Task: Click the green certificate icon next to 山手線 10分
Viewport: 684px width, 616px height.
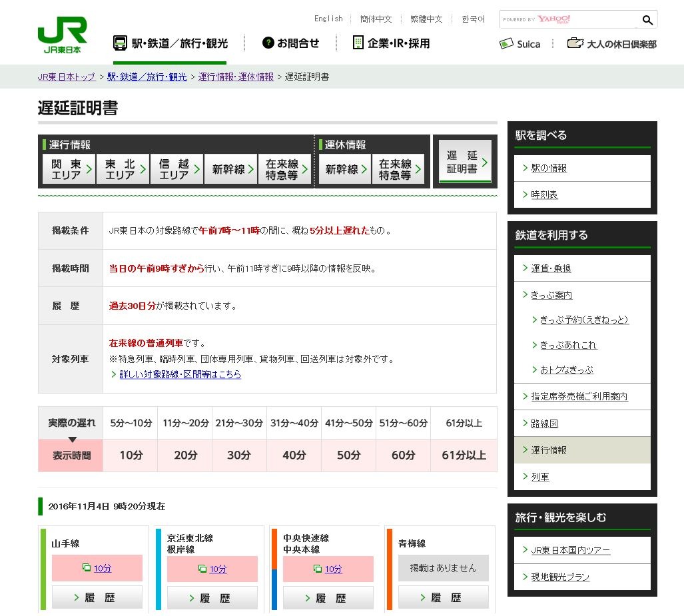Action: [86, 567]
